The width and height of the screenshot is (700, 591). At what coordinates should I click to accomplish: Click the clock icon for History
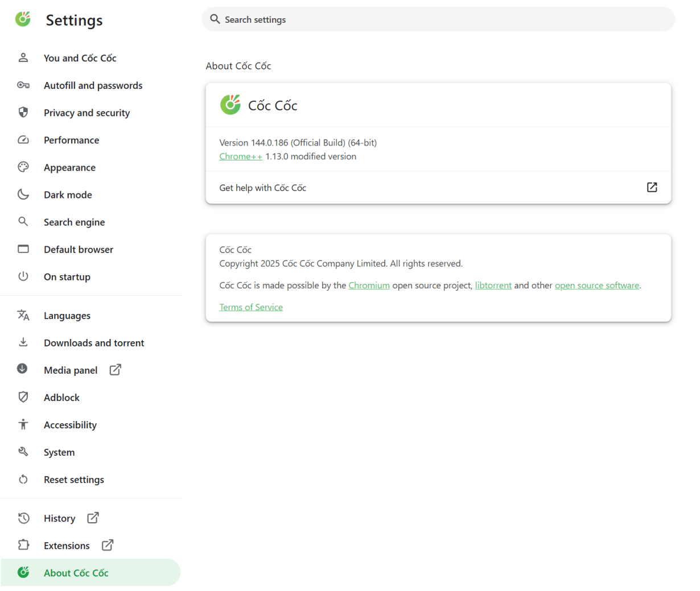[23, 518]
